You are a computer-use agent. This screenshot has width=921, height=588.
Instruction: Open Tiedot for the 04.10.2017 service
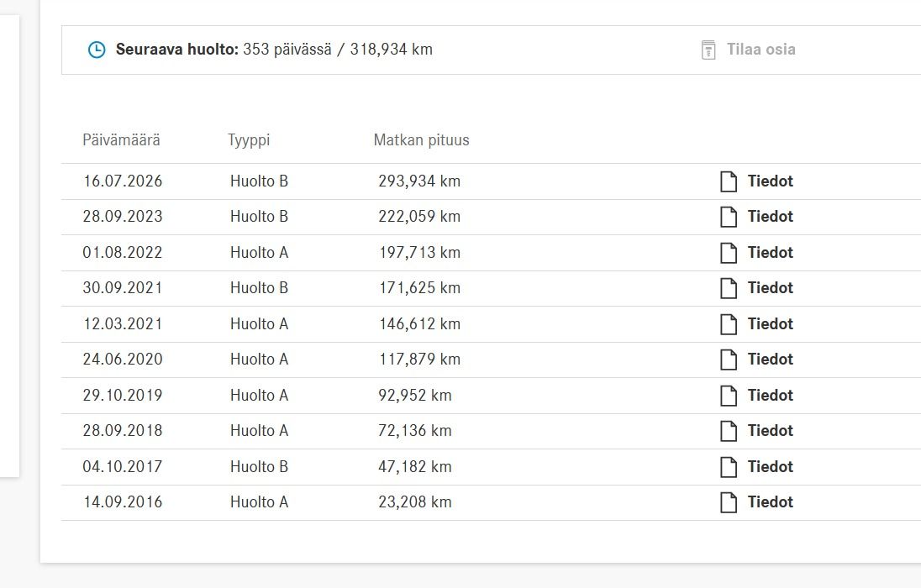coord(770,466)
